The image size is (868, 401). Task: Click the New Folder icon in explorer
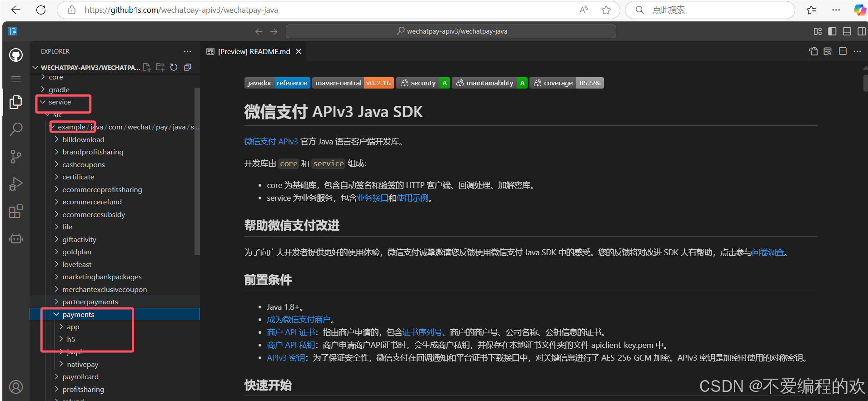coord(160,67)
